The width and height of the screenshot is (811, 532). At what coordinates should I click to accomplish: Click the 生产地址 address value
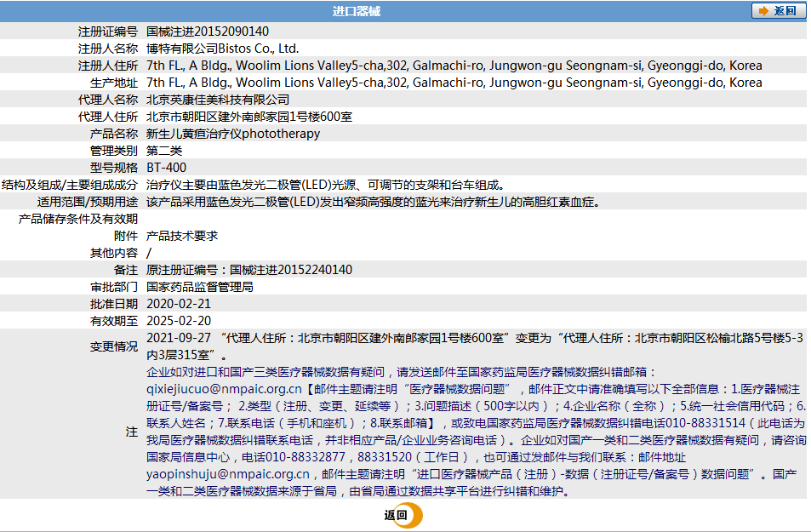[454, 83]
